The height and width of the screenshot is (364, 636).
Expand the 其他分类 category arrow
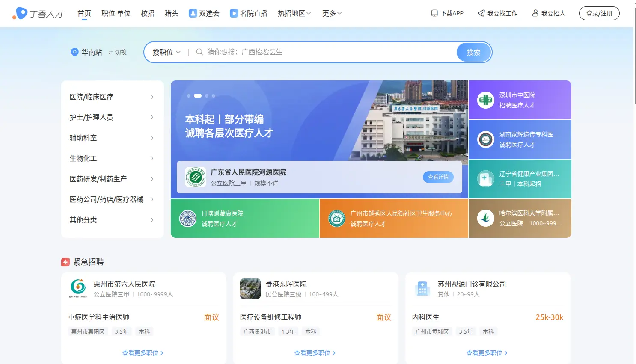(x=152, y=220)
